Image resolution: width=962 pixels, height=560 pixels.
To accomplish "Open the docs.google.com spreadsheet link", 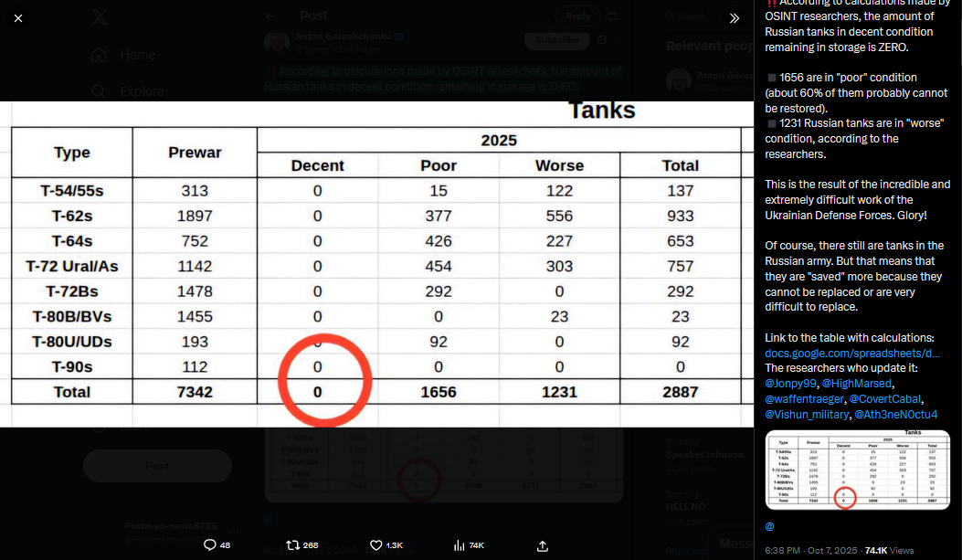I will pyautogui.click(x=851, y=354).
